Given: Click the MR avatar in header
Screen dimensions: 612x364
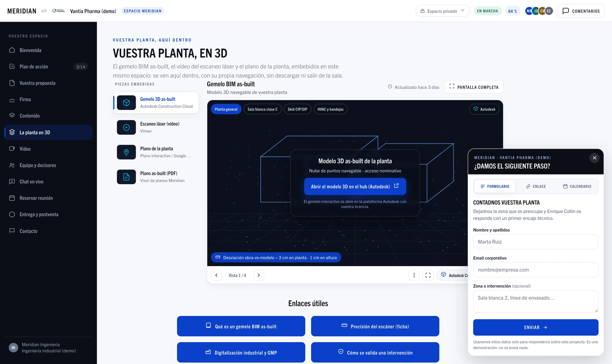Looking at the screenshot, I should click(529, 11).
